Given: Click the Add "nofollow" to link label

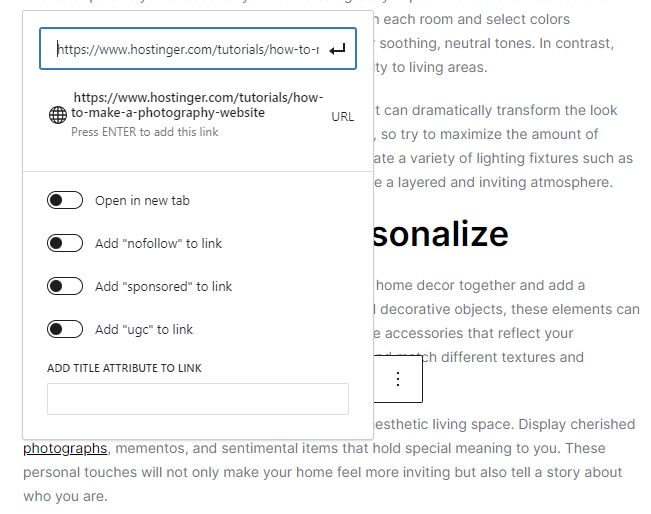Looking at the screenshot, I should tap(158, 244).
